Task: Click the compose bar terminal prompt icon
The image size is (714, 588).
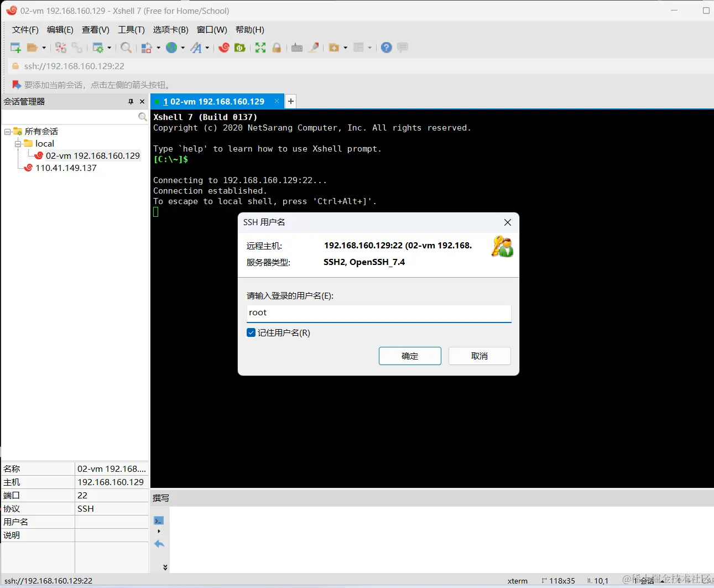Action: tap(159, 521)
